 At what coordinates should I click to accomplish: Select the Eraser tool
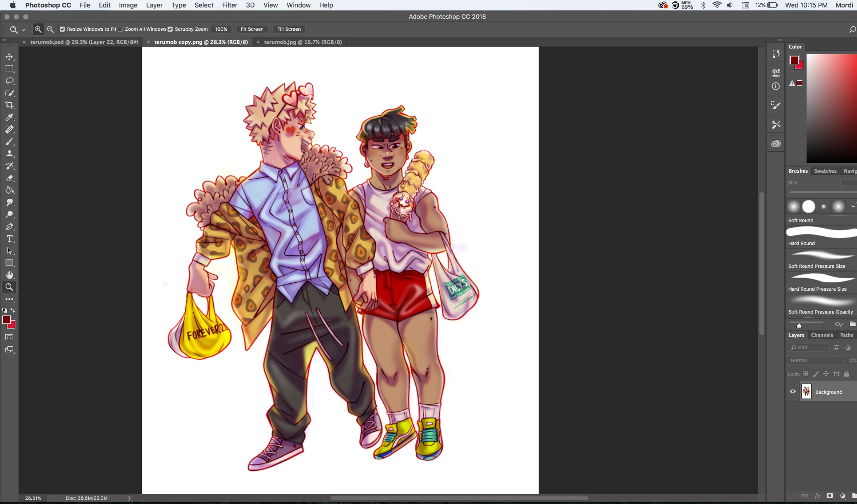9,178
